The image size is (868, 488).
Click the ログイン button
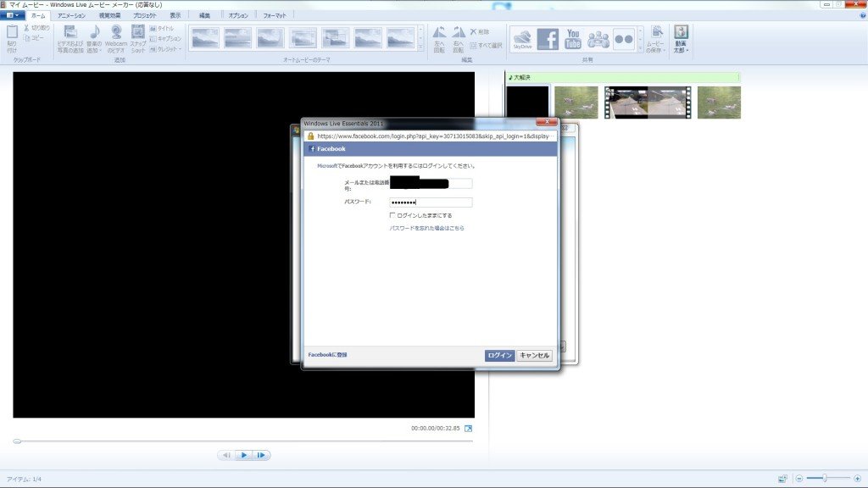pyautogui.click(x=499, y=355)
